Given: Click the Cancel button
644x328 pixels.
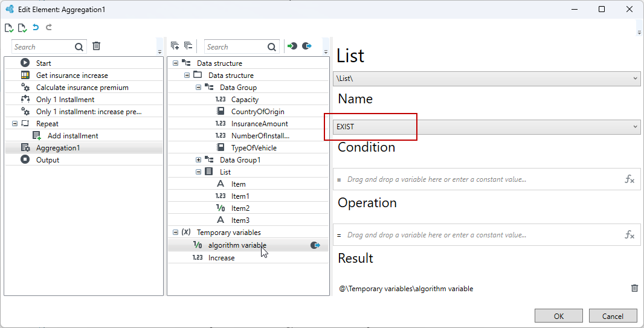Looking at the screenshot, I should coord(613,316).
